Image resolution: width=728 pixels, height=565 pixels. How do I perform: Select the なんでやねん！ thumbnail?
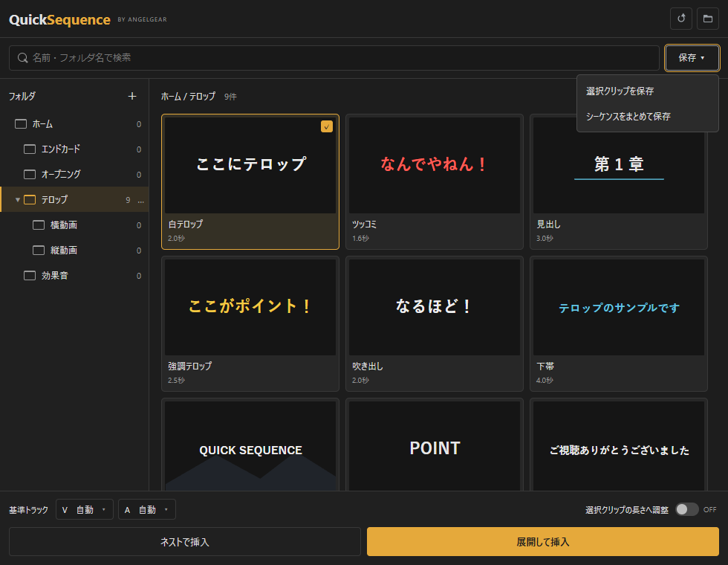(435, 165)
